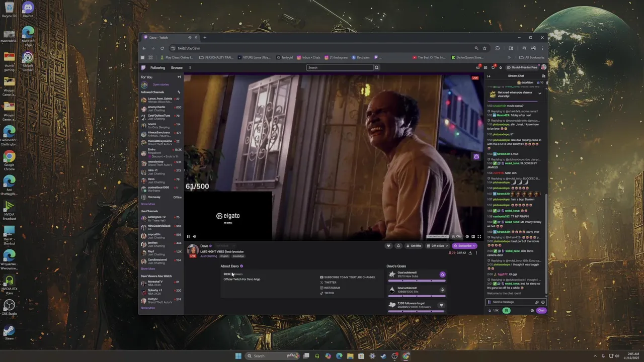Expand hidden bookmarks with the chevron
Viewport: 644px width, 362px height.
point(509,57)
